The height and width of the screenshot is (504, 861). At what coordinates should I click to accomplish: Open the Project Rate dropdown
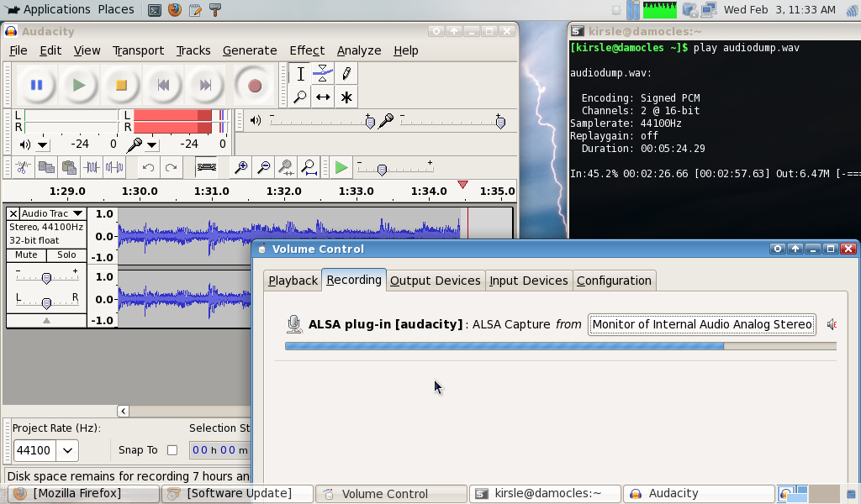pyautogui.click(x=67, y=451)
